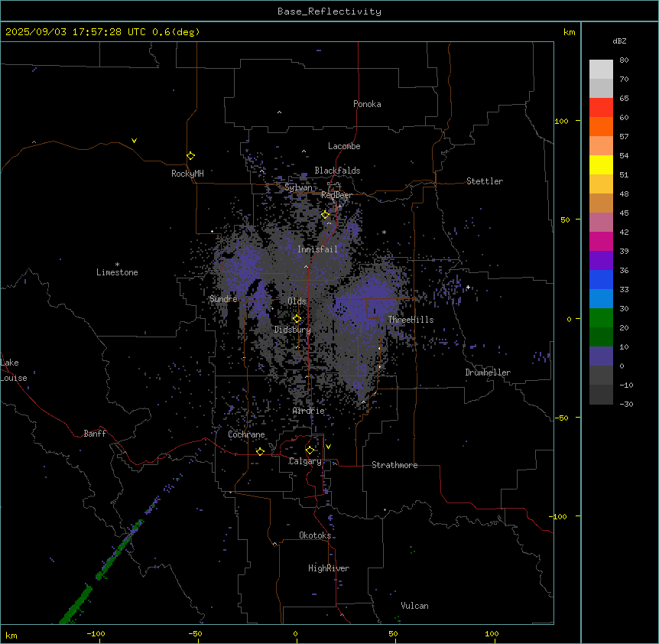Click the Ponoka city label
This screenshot has width=659, height=644.
[x=367, y=104]
